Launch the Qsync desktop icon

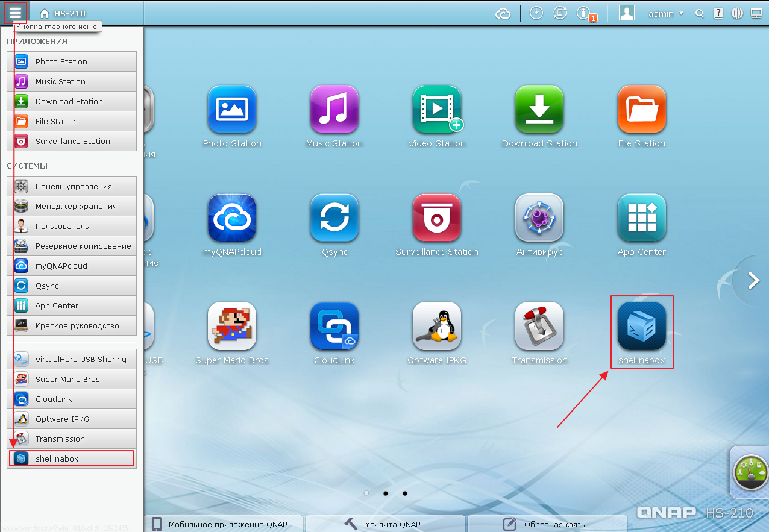334,218
